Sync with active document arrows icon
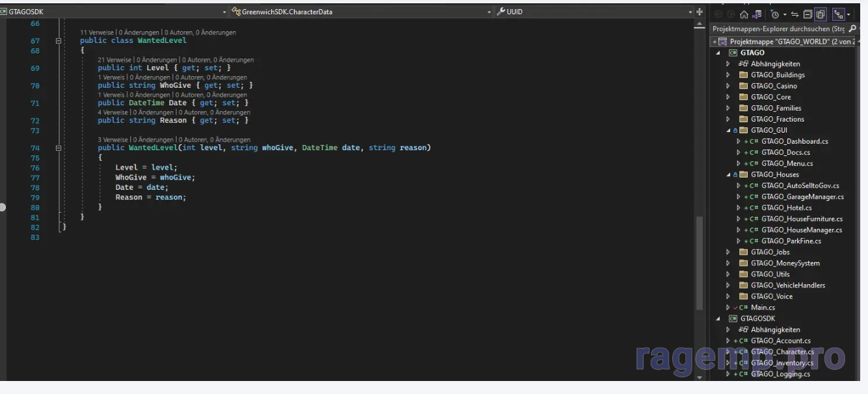 pyautogui.click(x=795, y=14)
